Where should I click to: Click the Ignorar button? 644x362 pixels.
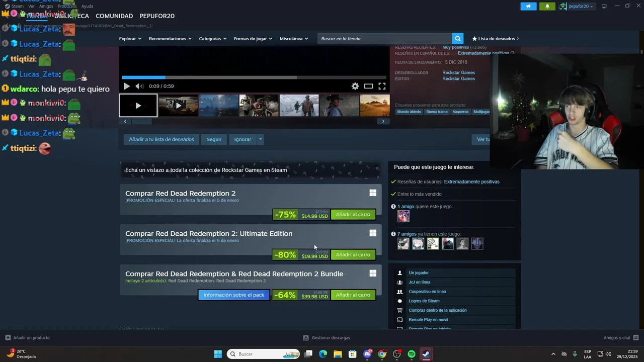(243, 139)
